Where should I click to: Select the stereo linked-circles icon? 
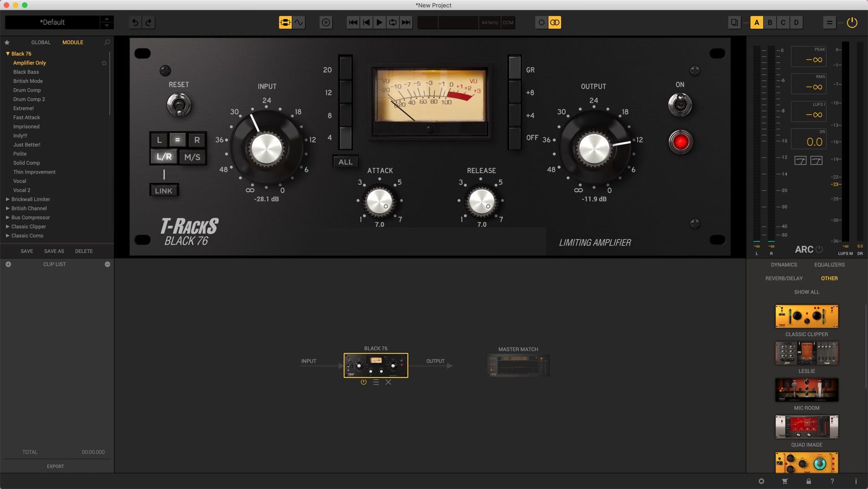pos(554,22)
